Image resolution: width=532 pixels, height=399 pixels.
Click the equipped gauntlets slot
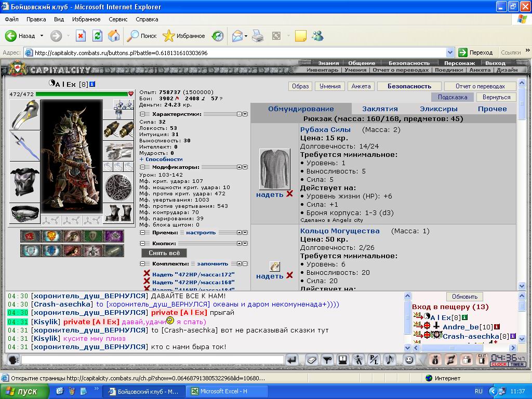[118, 151]
